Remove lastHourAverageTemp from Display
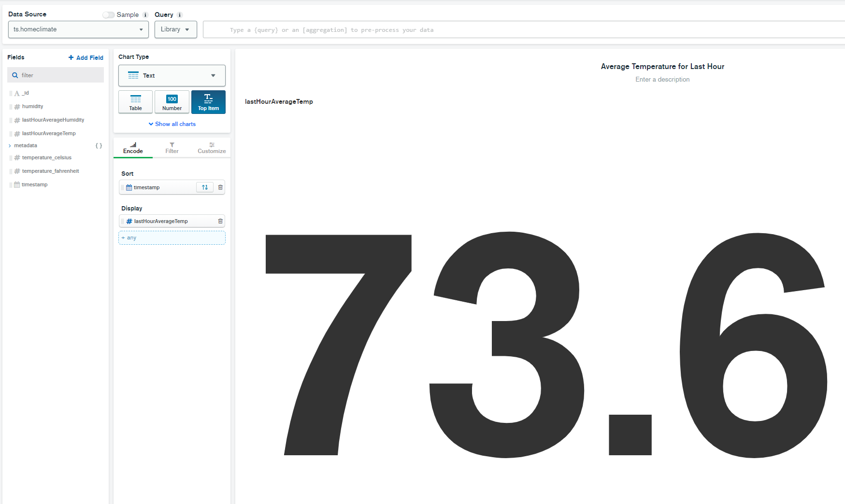 [220, 221]
